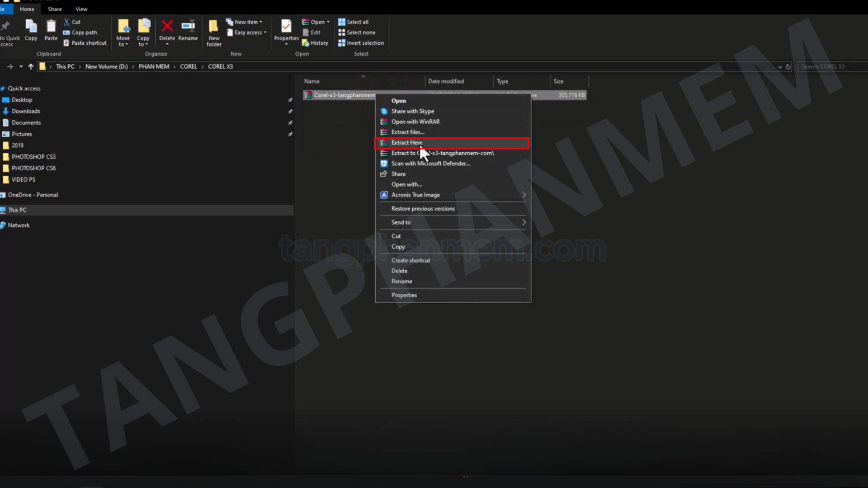This screenshot has height=488, width=868.
Task: Open Downloads in Quick access
Action: [26, 111]
